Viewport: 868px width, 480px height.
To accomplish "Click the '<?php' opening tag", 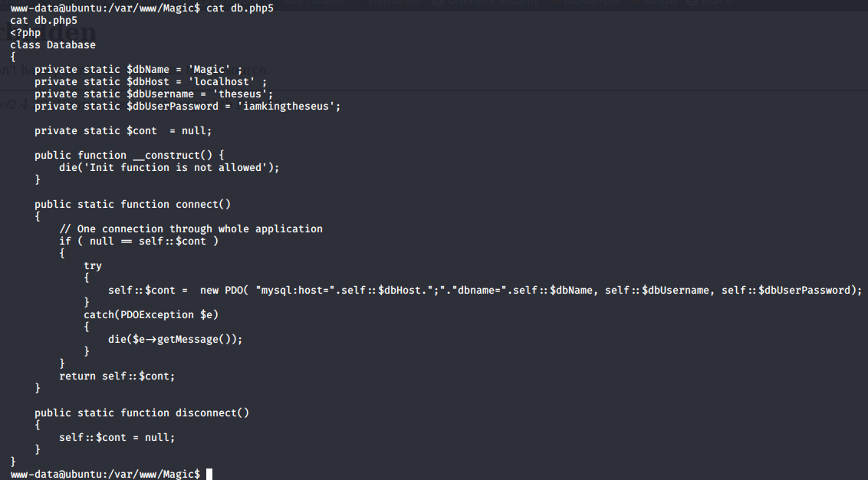I will pos(25,33).
